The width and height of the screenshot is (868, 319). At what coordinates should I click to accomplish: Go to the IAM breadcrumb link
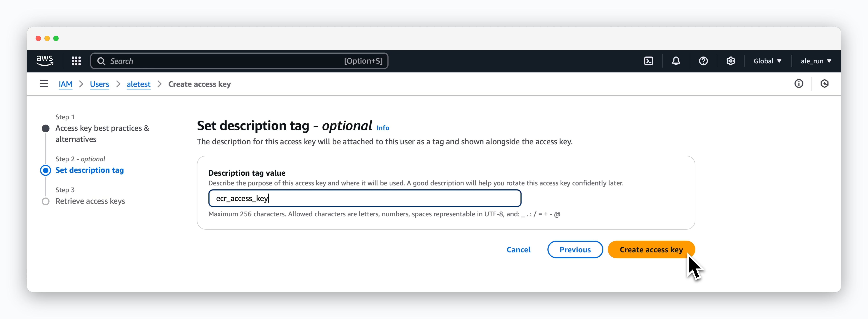point(65,84)
